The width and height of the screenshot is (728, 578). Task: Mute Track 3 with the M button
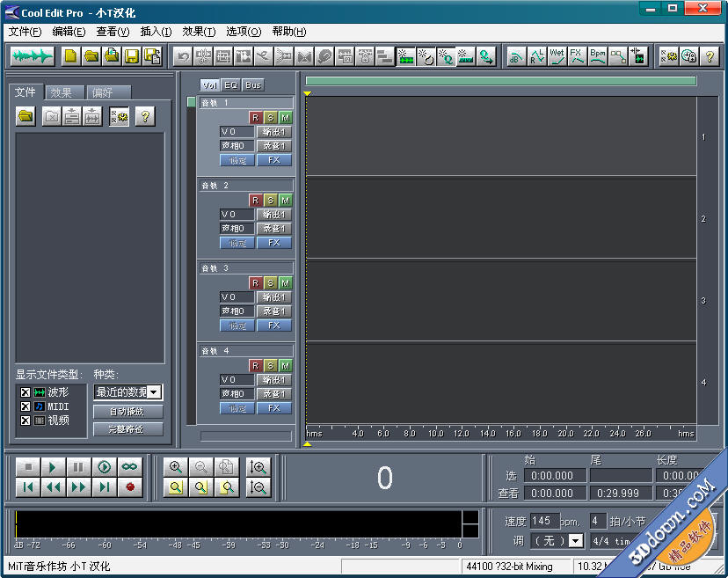point(285,283)
